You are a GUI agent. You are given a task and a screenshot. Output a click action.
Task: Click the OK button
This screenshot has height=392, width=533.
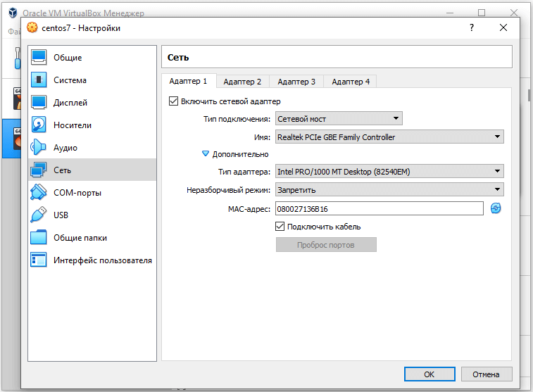[429, 374]
